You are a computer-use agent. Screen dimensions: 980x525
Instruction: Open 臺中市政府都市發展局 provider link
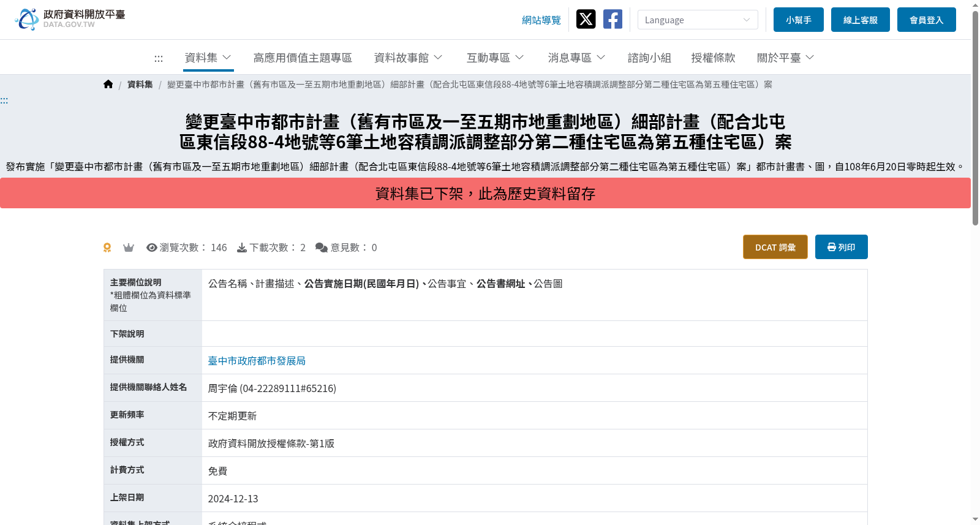tap(257, 361)
